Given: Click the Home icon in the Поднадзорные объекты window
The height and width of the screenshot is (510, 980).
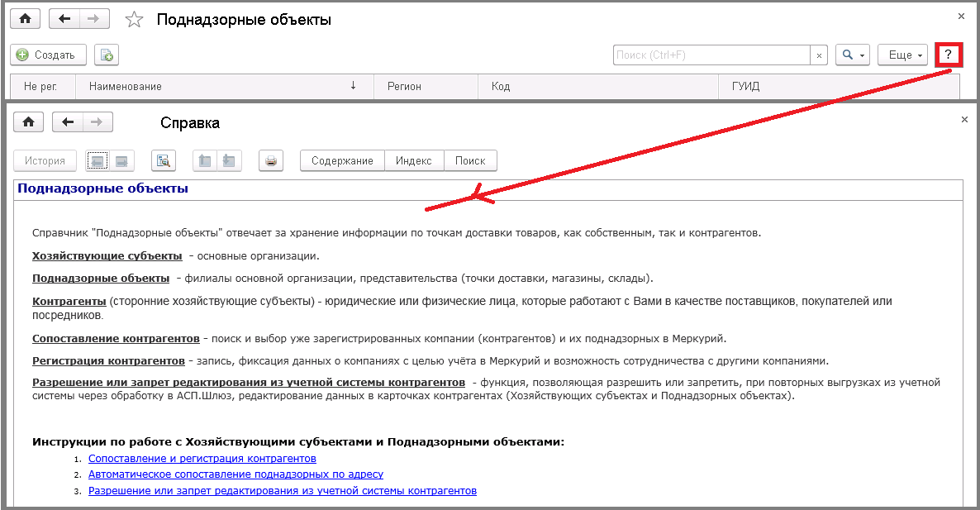Looking at the screenshot, I should (25, 19).
